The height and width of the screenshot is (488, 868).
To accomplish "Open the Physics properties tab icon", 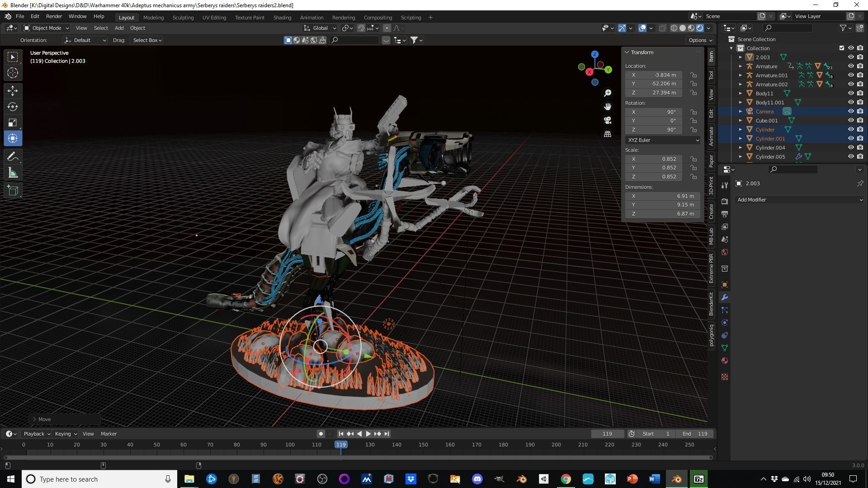I will click(x=725, y=323).
